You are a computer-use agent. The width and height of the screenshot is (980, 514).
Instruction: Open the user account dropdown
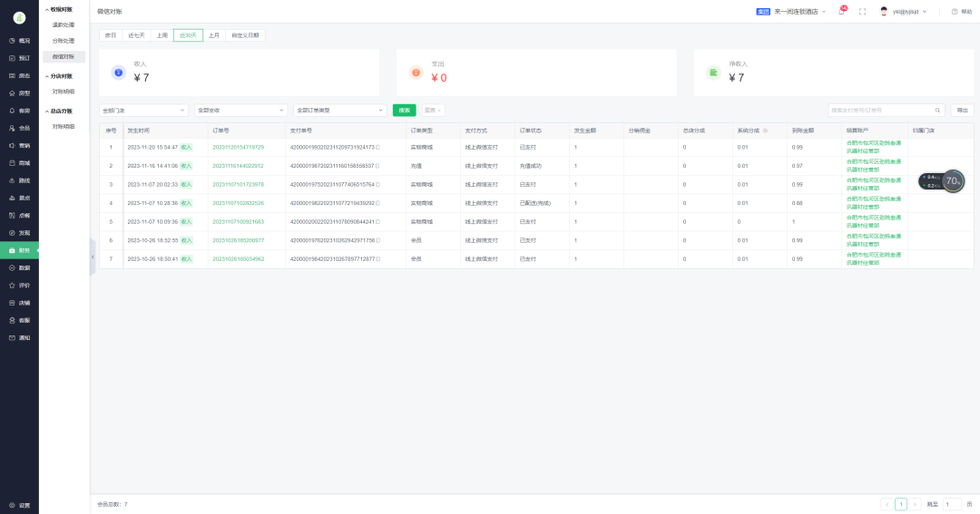tap(903, 12)
